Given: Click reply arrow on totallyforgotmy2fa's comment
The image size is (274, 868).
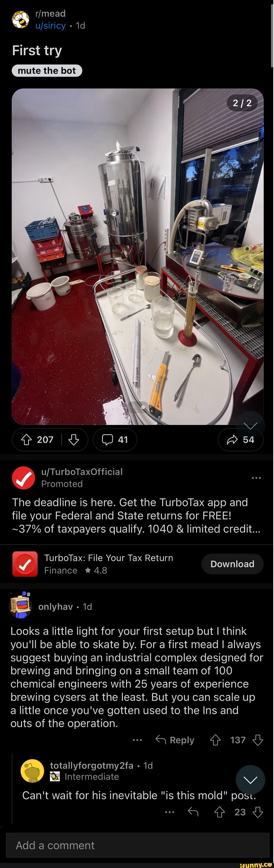Looking at the screenshot, I should tap(193, 812).
